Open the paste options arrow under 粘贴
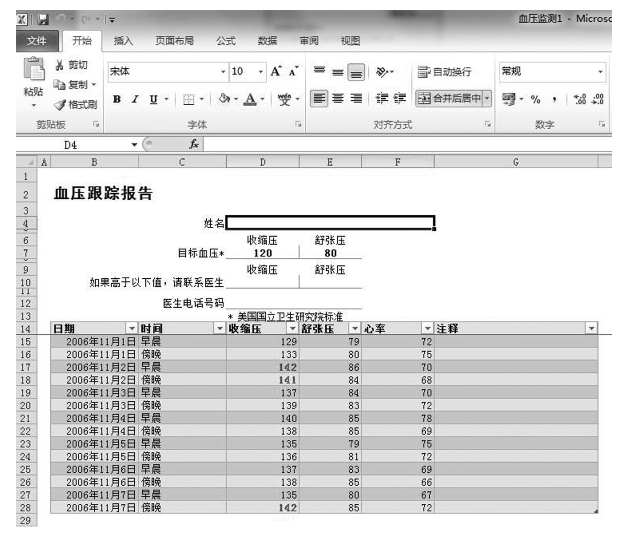Image resolution: width=626 pixels, height=535 pixels. (34, 105)
